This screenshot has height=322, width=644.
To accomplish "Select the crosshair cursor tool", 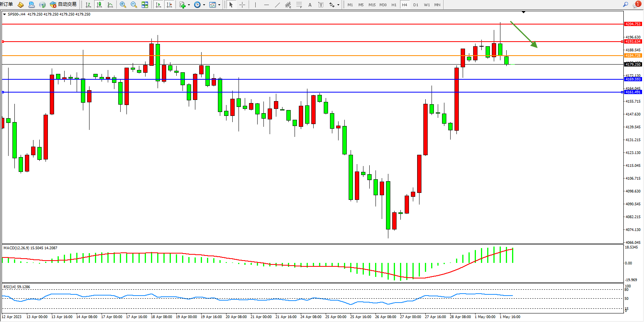I will [x=242, y=5].
